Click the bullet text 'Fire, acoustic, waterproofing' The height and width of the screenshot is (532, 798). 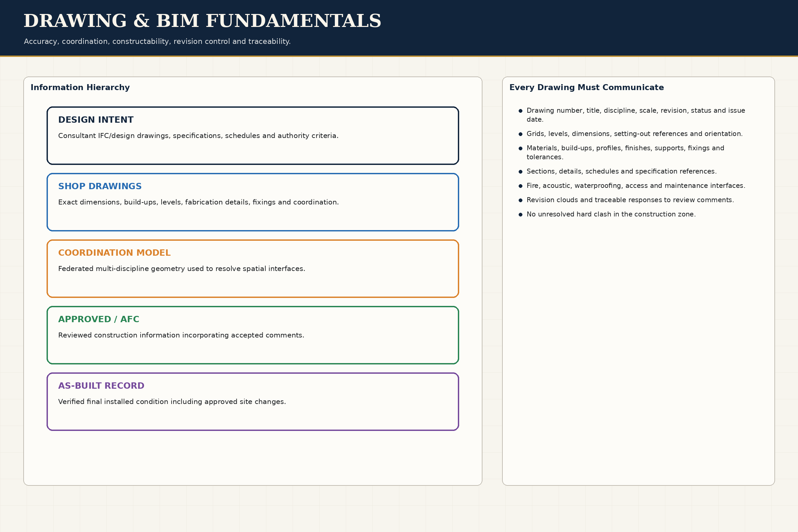(636, 186)
